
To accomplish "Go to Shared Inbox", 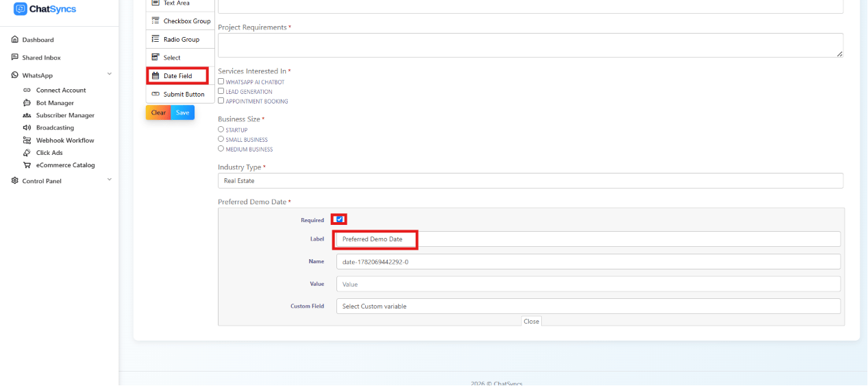I will (x=41, y=58).
